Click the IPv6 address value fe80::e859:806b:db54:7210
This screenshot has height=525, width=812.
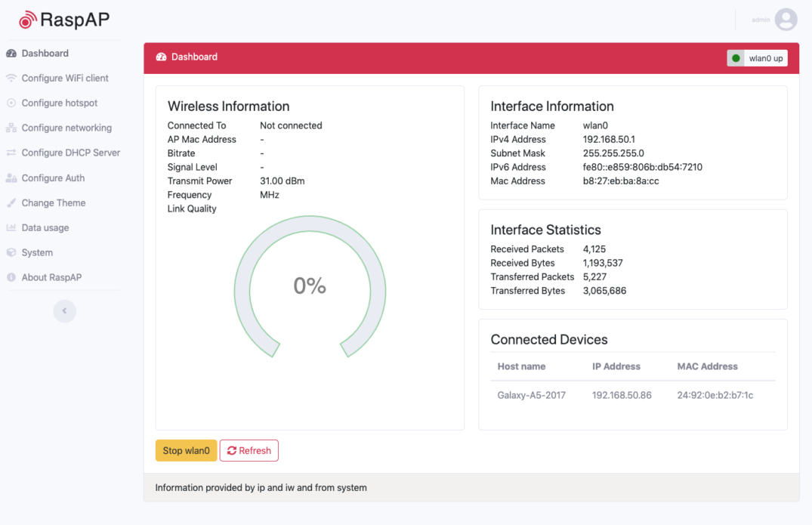point(643,167)
